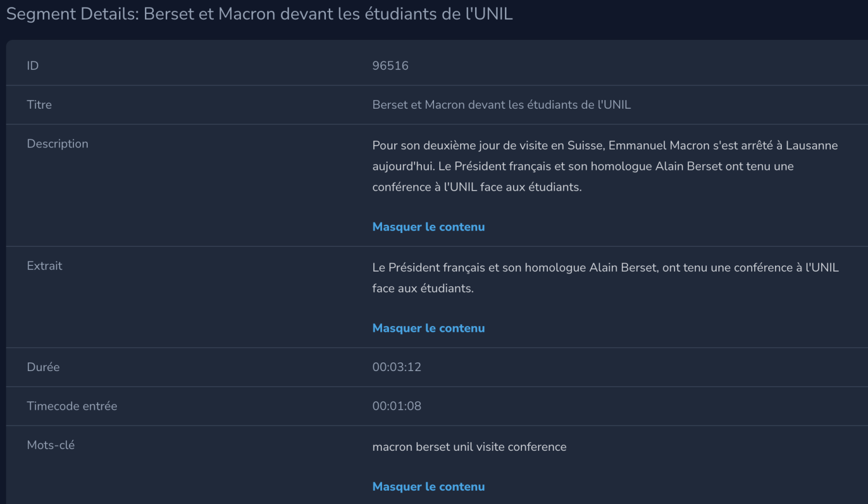Click the Mots-clé row label

51,444
